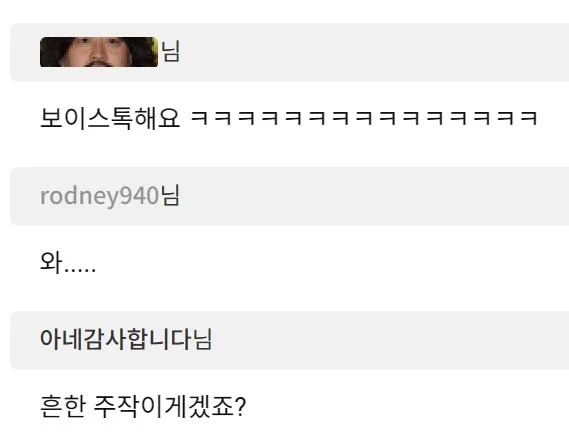Screen dimensions: 569x436
Task: Click the 님 suffix after 아네감사합니다
Action: (x=202, y=340)
